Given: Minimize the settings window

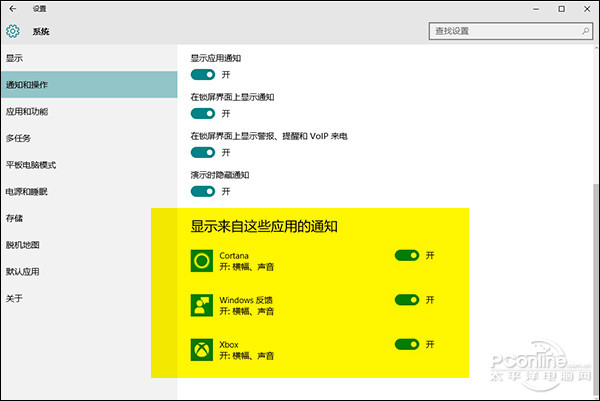Looking at the screenshot, I should (x=536, y=9).
